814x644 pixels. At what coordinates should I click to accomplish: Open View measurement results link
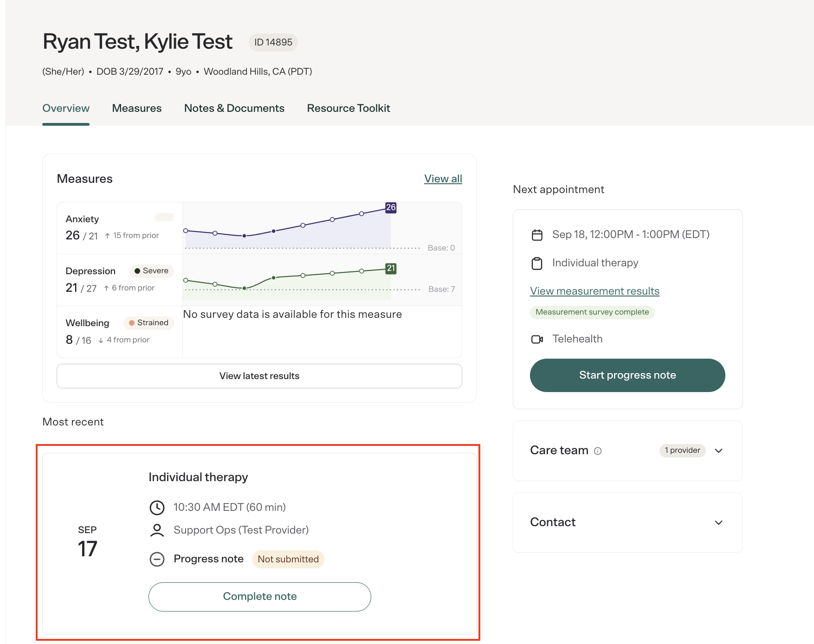click(x=594, y=291)
